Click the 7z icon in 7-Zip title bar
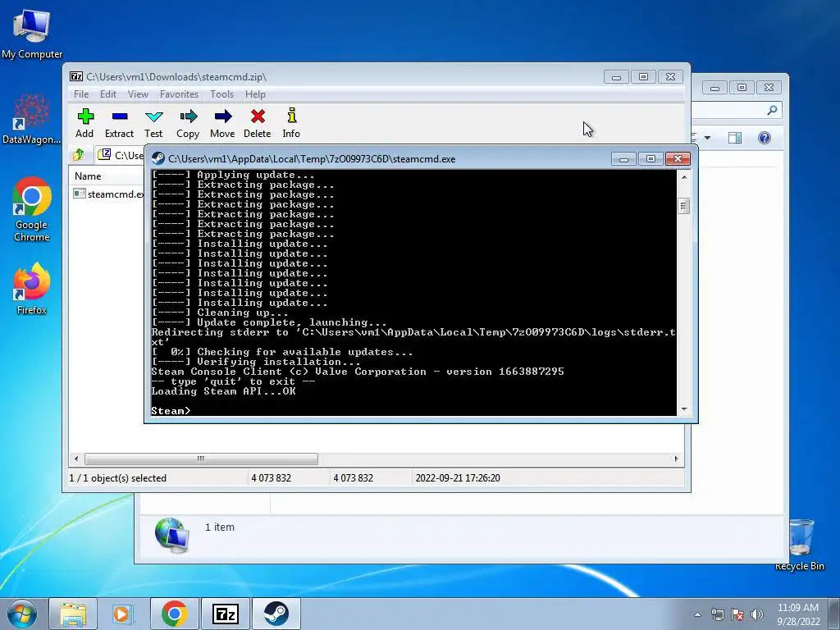This screenshot has height=630, width=840. (x=76, y=76)
